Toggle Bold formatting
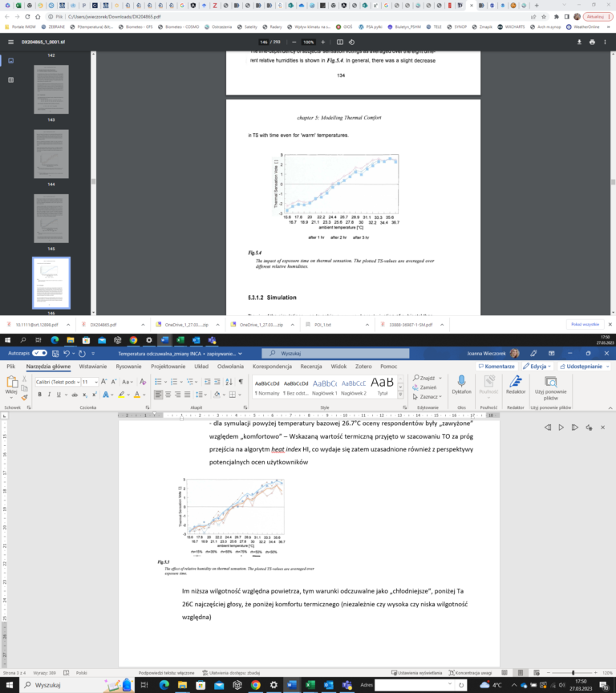This screenshot has height=693, width=616. tap(40, 395)
